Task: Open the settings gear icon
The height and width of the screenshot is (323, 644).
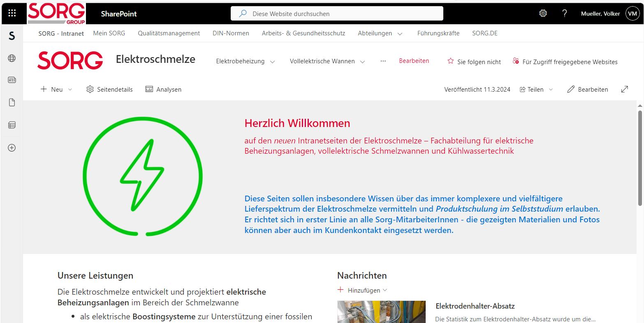Action: click(543, 13)
